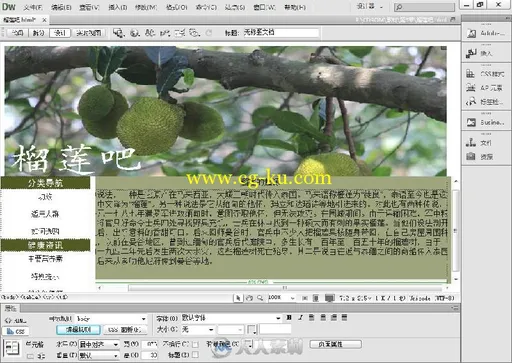Click the Align center icon in Properties

323,318
